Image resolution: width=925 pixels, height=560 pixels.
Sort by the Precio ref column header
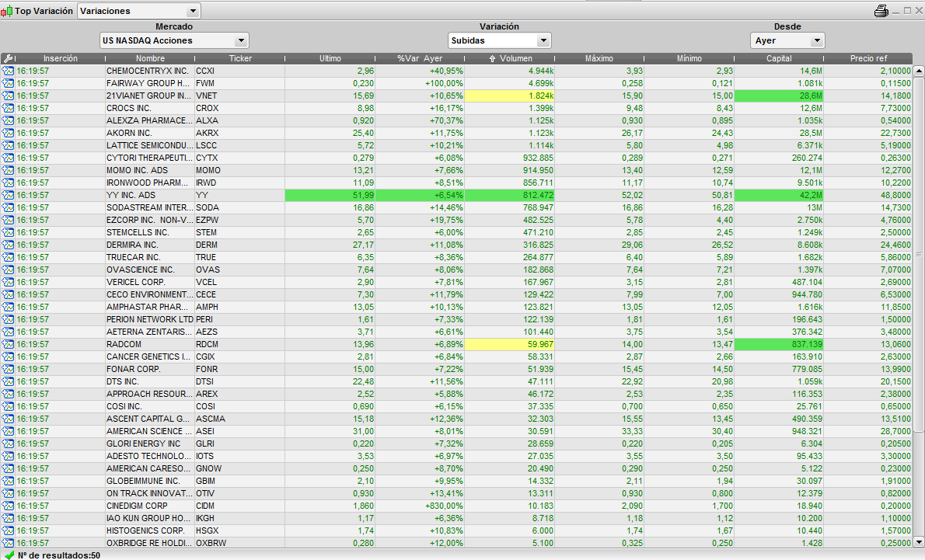click(x=868, y=58)
